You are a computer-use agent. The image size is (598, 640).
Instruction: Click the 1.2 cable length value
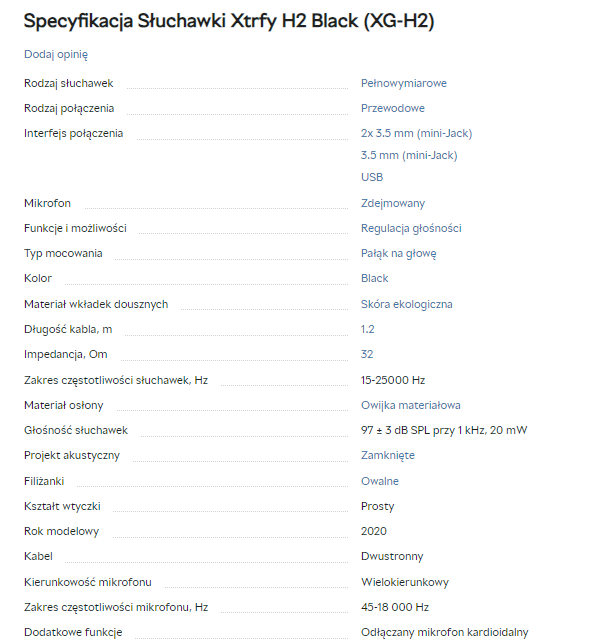click(x=367, y=329)
